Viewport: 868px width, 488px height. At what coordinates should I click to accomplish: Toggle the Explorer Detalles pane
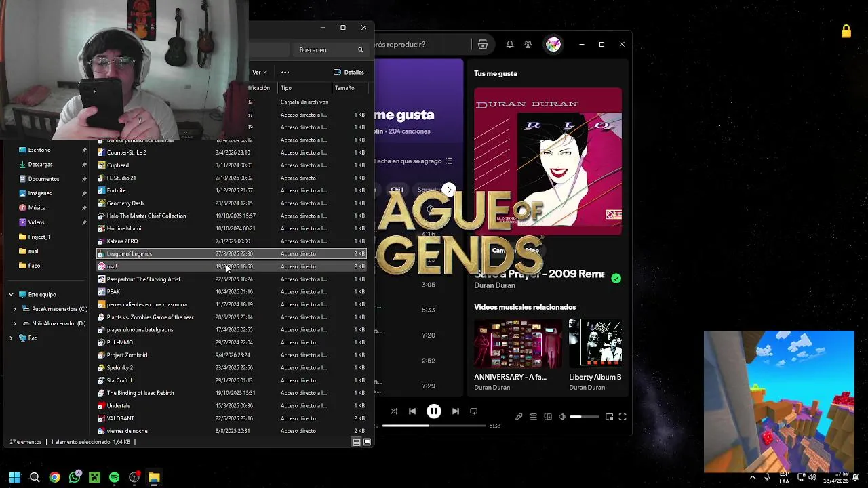point(349,72)
